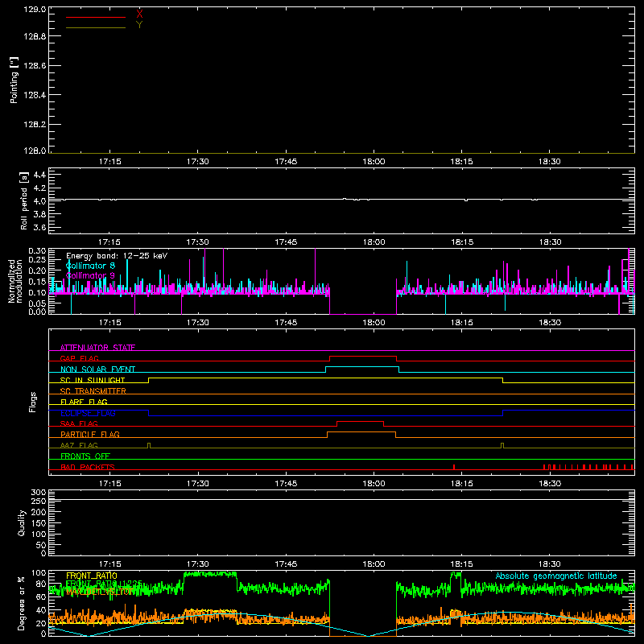Screen dimensions: 644x644
Task: Click the 'FLARE_FLAG' label
Action: (x=84, y=402)
